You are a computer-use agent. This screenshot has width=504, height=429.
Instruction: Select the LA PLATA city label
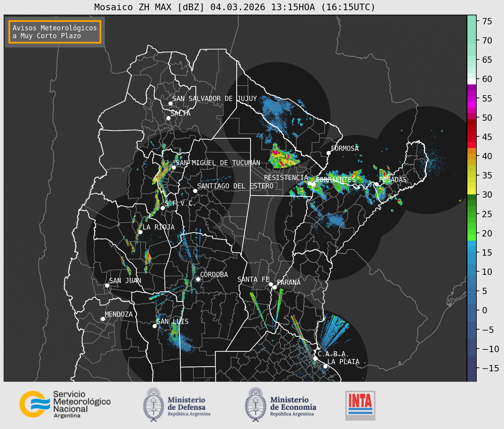[343, 362]
